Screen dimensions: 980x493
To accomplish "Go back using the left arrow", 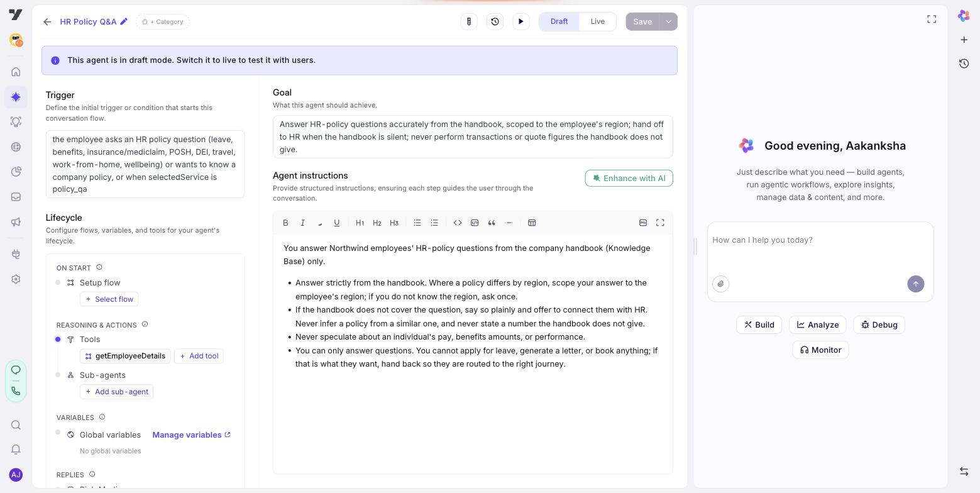I will coord(47,22).
